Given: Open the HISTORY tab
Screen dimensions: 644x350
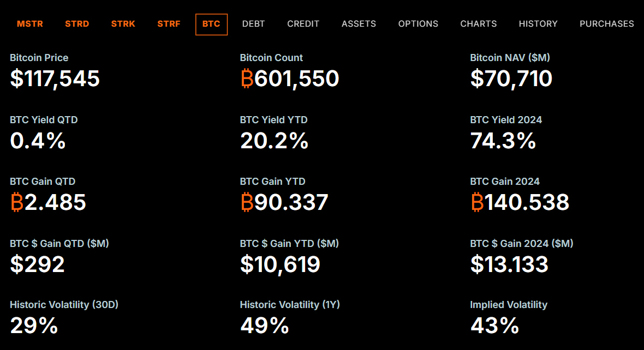Looking at the screenshot, I should (x=538, y=23).
